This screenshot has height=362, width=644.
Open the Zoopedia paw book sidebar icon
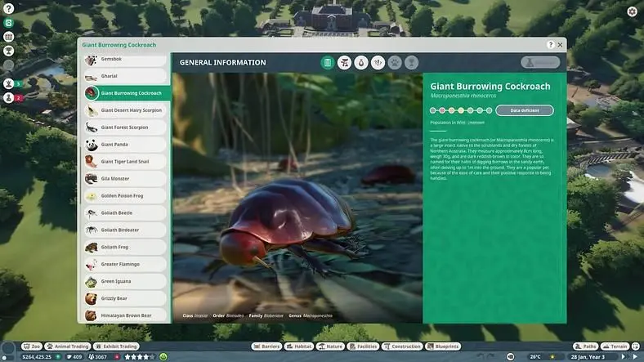8,23
